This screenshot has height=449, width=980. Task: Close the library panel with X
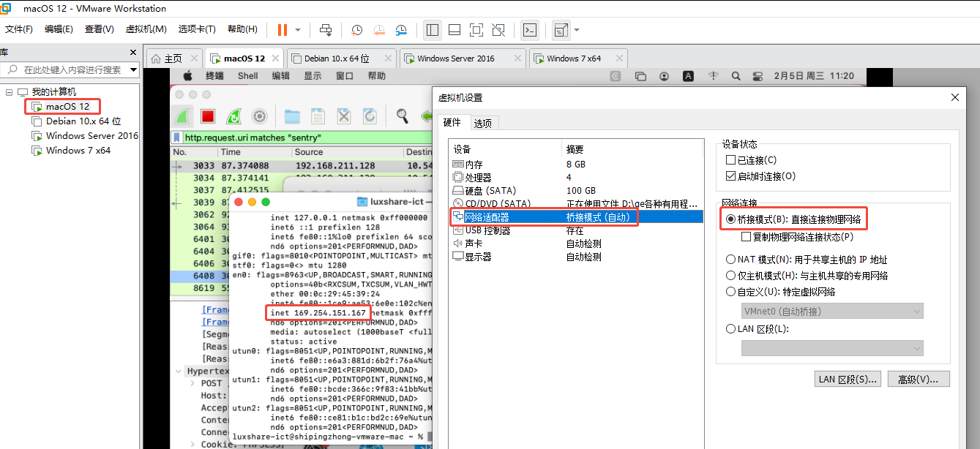pyautogui.click(x=133, y=53)
